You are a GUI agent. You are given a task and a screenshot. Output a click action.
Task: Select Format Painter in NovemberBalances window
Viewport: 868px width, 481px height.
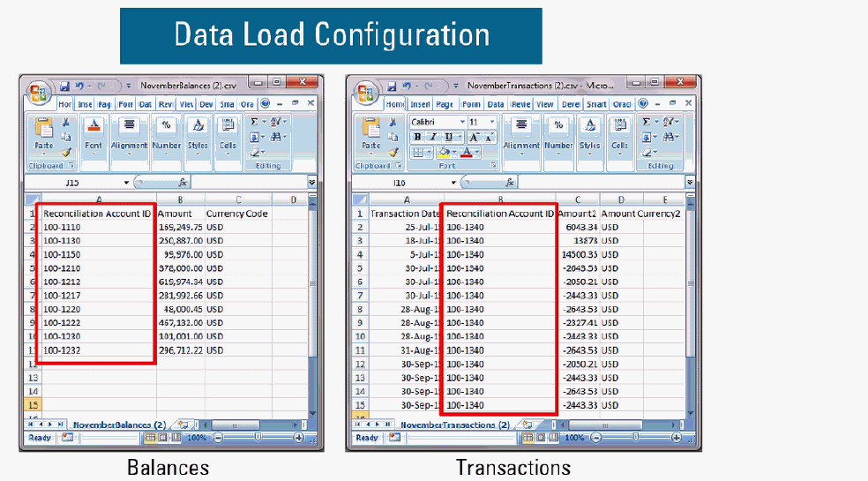pos(65,152)
